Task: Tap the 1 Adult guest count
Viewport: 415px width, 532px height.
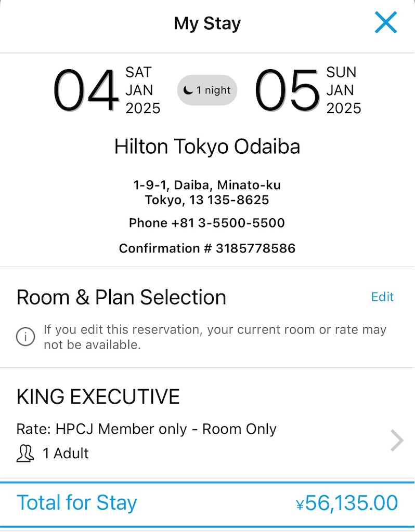Action: point(66,453)
